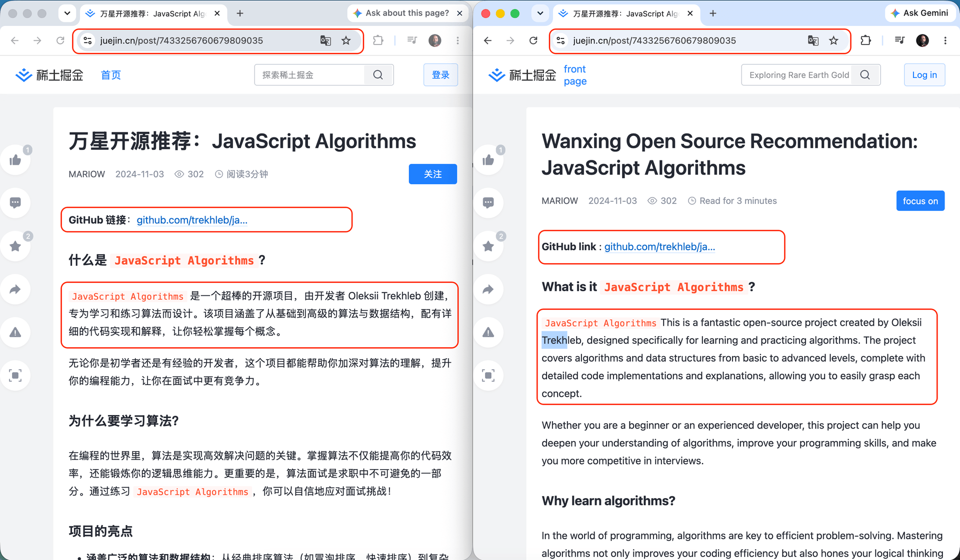Screen dimensions: 960x560
Task: Open a new tab in right window
Action: (x=713, y=13)
